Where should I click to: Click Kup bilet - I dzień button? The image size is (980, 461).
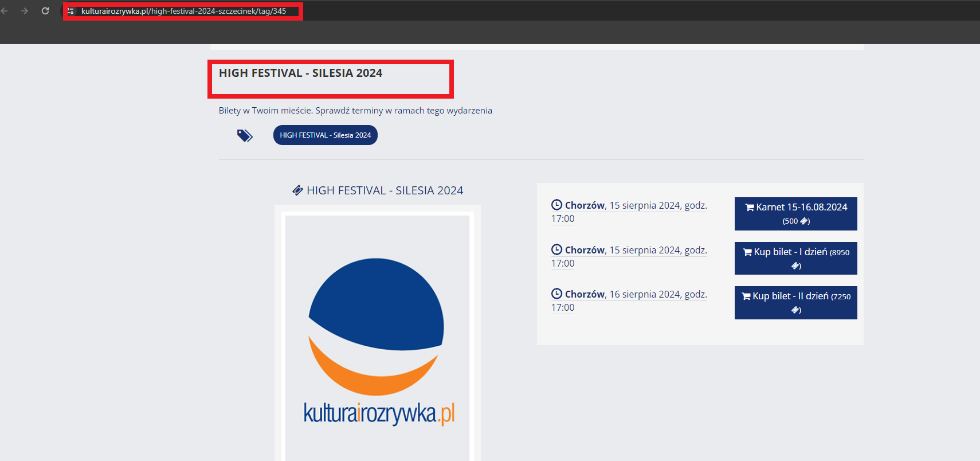[x=795, y=258]
